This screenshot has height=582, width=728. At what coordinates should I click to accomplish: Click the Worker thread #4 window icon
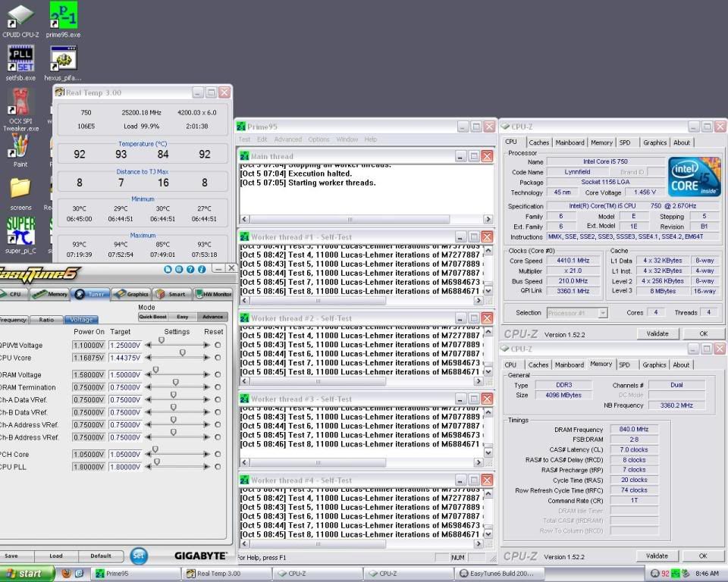pos(244,480)
